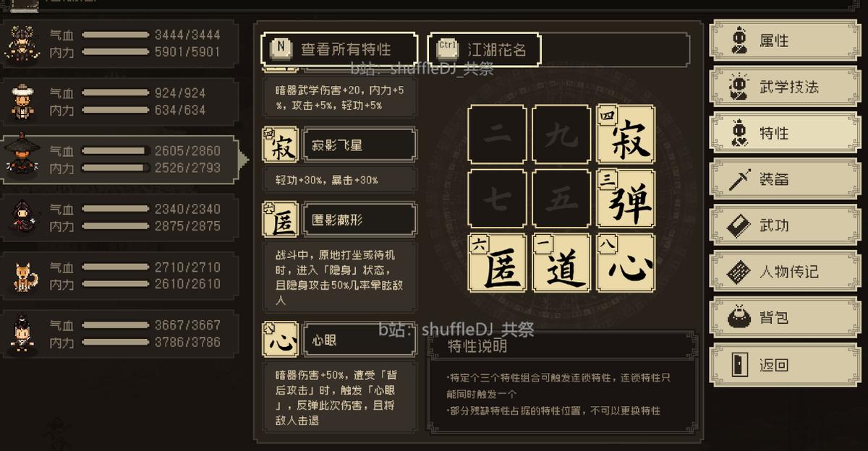Click the 江湖花名 button

click(x=484, y=49)
